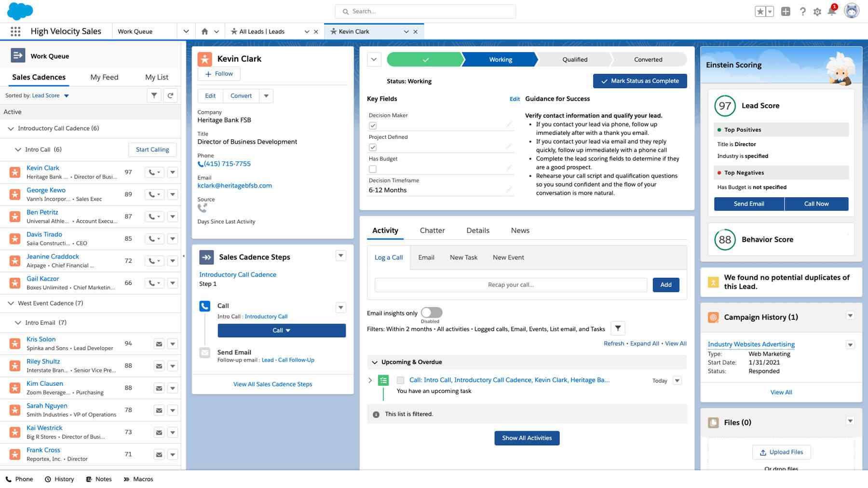Click the Call Now button

816,204
